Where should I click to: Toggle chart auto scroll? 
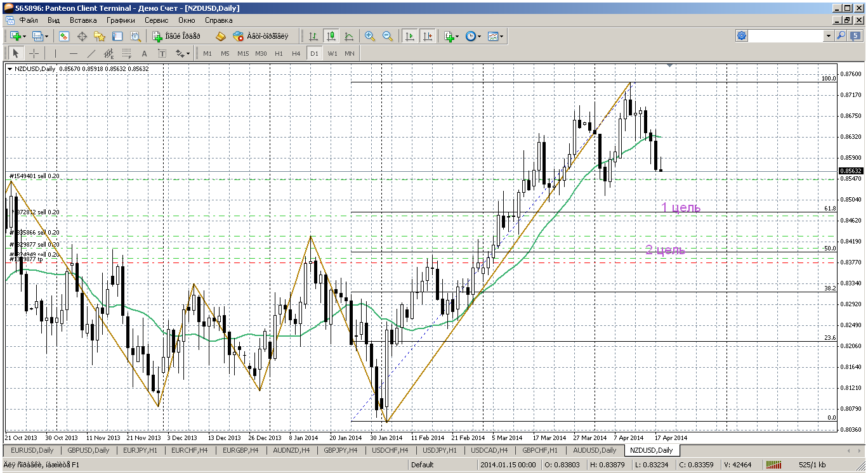coord(410,37)
